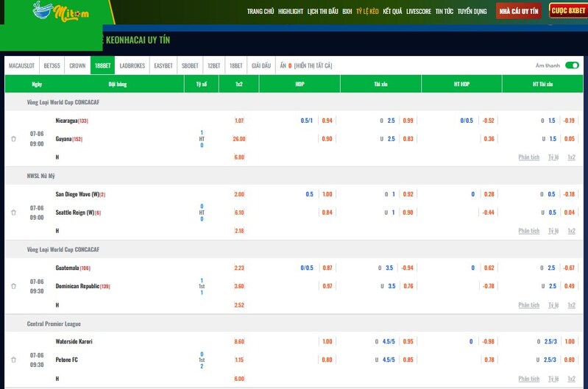Switch to the MACAUSLOT odds tab
The width and height of the screenshot is (588, 389).
[x=22, y=65]
